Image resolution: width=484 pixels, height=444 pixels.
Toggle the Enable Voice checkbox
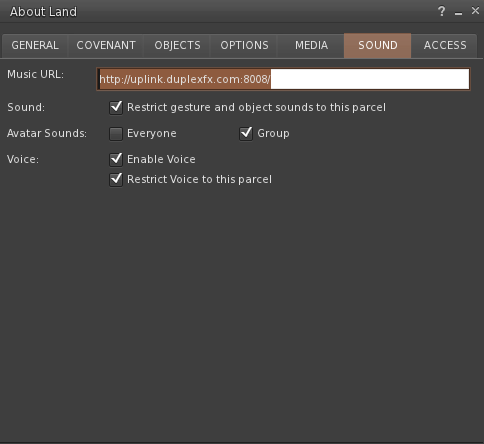click(x=116, y=159)
